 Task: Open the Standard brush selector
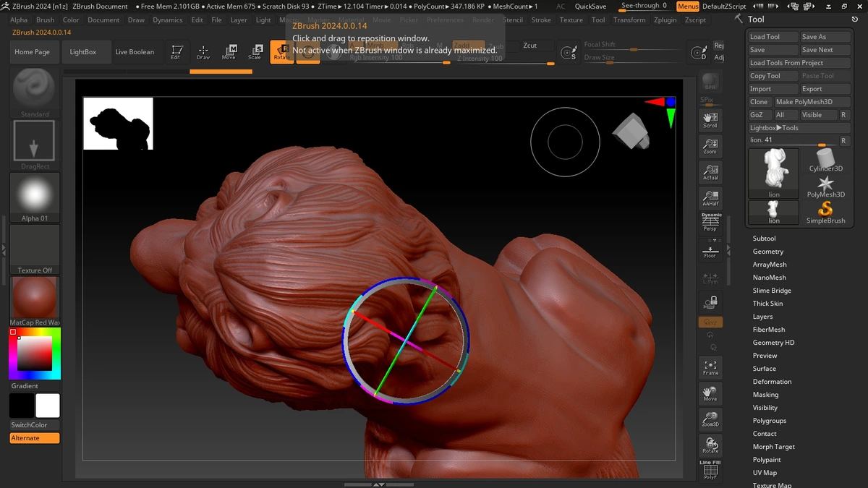tap(35, 93)
